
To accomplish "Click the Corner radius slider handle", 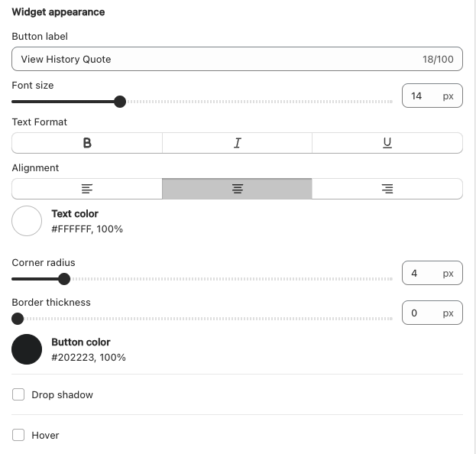I will pos(64,279).
